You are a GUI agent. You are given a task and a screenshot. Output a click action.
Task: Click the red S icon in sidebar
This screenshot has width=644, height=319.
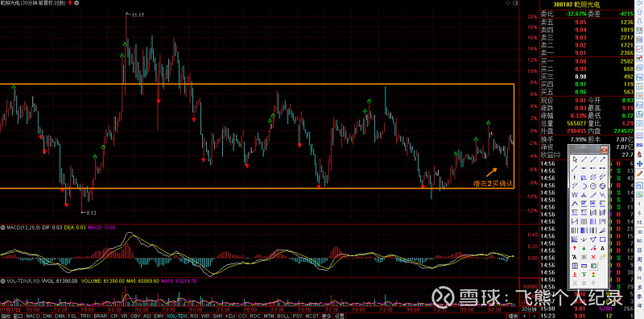coord(639,154)
